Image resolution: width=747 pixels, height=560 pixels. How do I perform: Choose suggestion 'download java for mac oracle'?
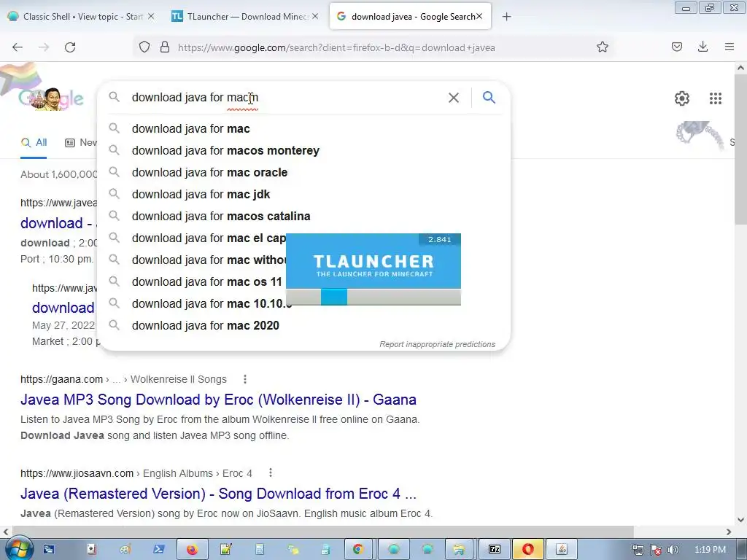click(303, 172)
